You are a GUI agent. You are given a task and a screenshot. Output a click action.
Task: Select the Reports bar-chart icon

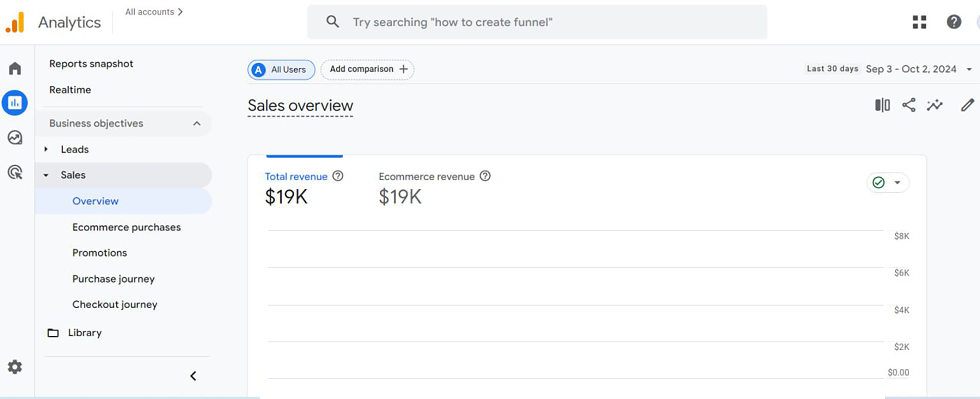pos(15,103)
